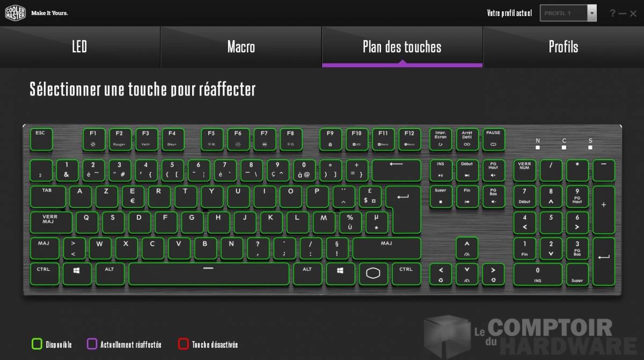The image size is (644, 360).
Task: Select the VERR MAJ caps lock key
Action: (51, 222)
